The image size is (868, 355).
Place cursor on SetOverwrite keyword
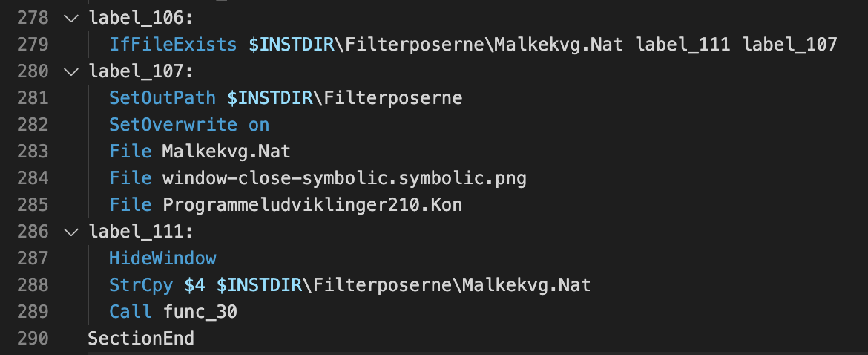(x=173, y=125)
